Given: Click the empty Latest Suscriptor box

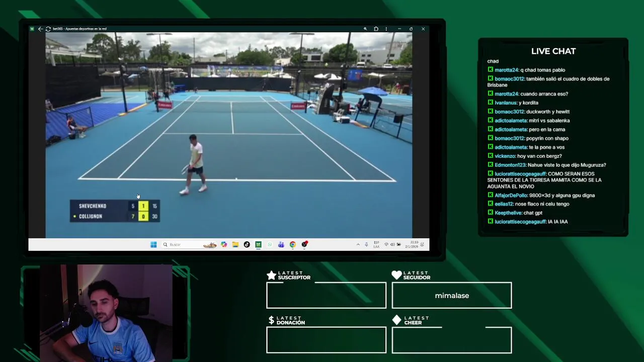Looking at the screenshot, I should pos(326,295).
